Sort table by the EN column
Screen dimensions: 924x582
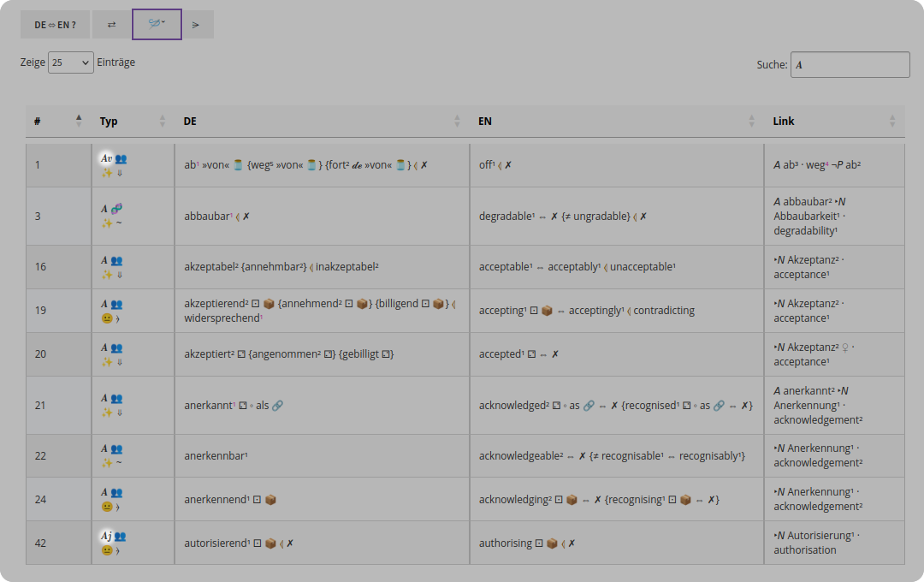(x=617, y=121)
